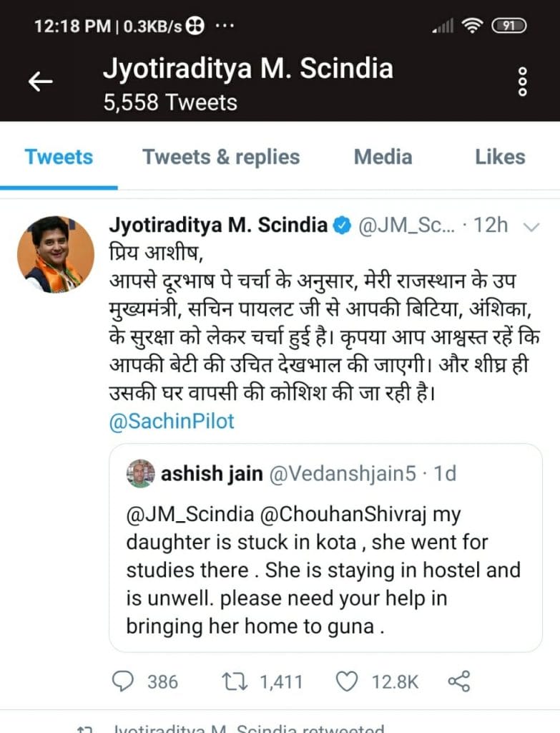Tap the reply speech bubble icon

tap(124, 681)
